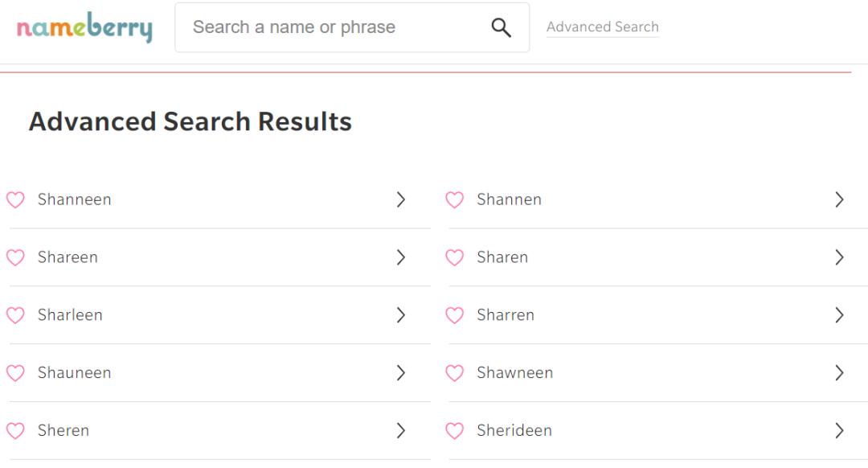Focus the search name or phrase field

(x=334, y=27)
